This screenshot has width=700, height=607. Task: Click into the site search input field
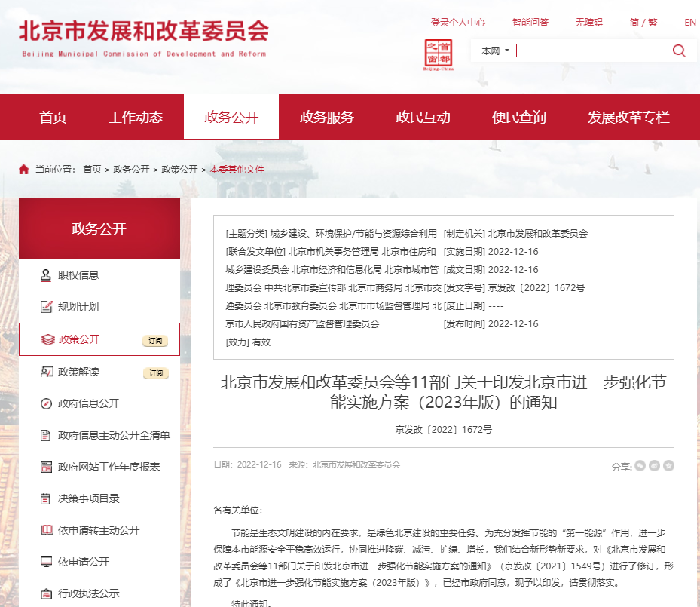tap(591, 51)
